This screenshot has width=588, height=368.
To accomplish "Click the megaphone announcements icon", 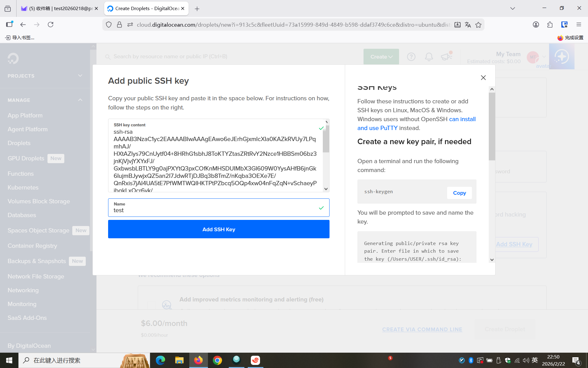I will (x=446, y=57).
